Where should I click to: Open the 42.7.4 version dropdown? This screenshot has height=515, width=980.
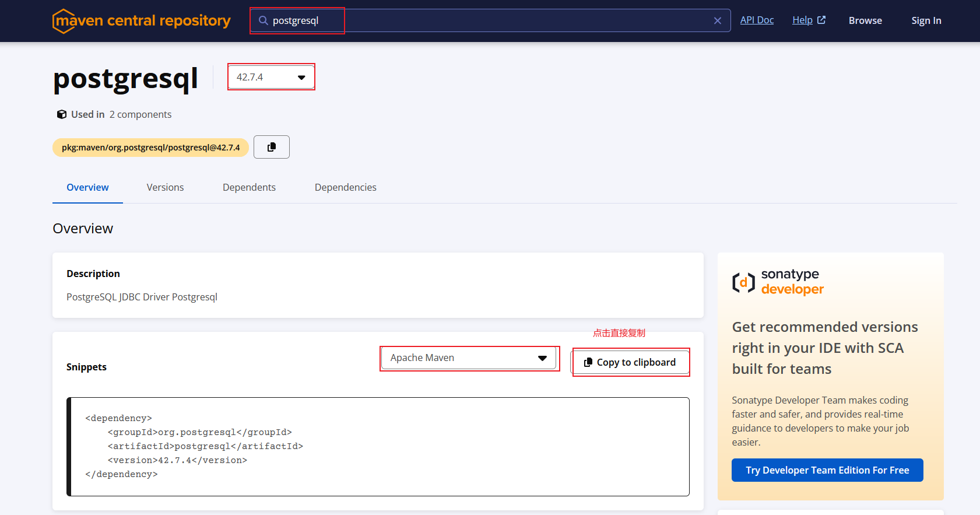coord(271,77)
